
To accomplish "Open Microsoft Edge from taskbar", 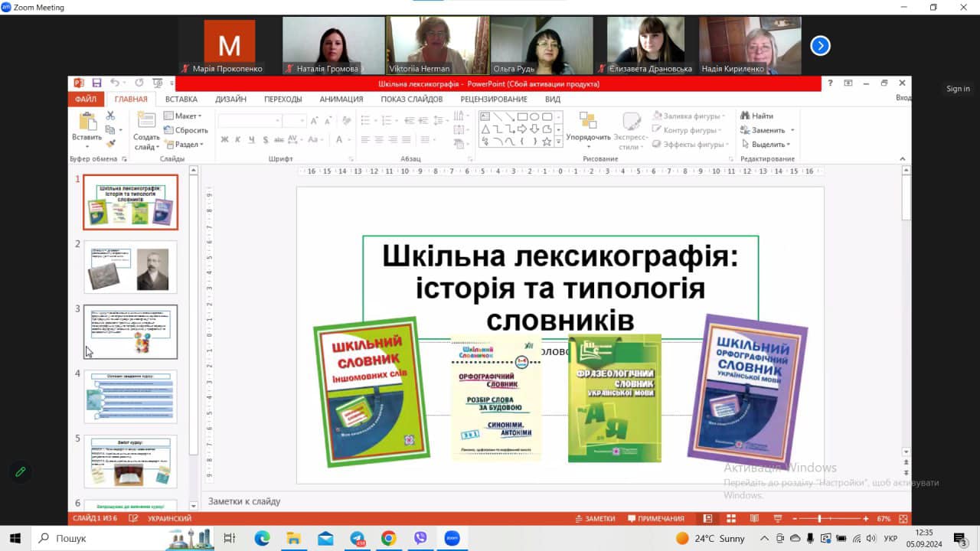I will (x=262, y=538).
